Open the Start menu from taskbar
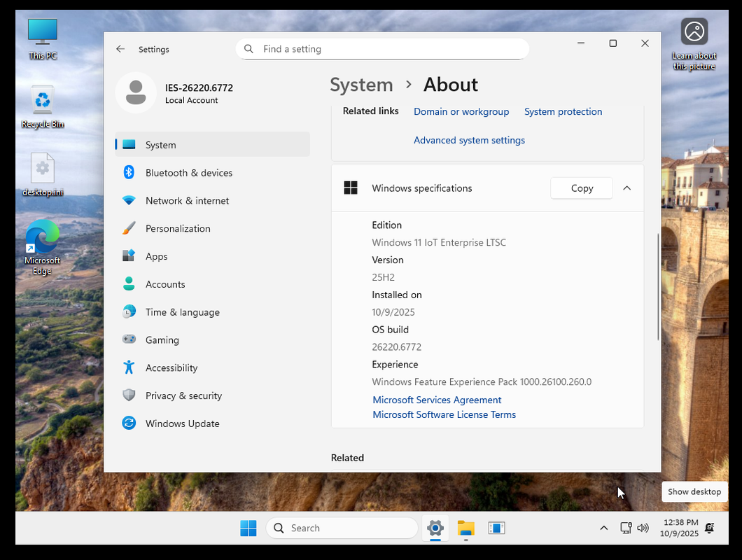Image resolution: width=742 pixels, height=560 pixels. pyautogui.click(x=248, y=528)
